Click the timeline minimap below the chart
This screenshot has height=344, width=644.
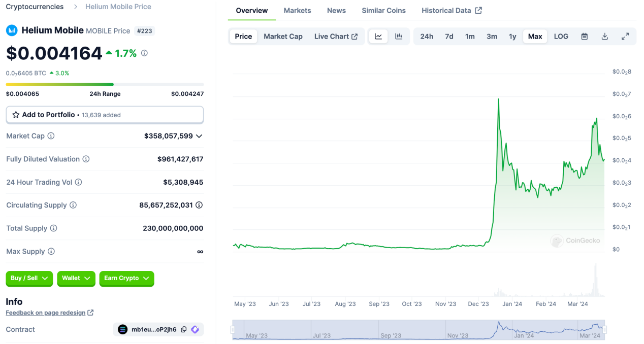416,329
